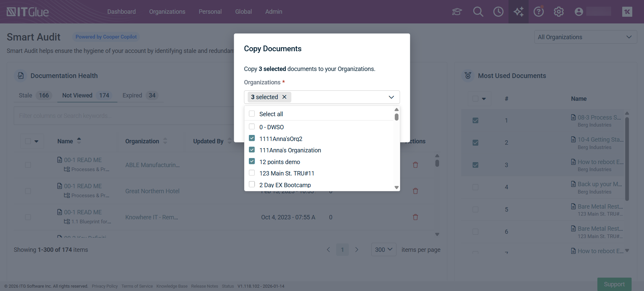Collapse the Organizations multiselect chevron

[391, 97]
